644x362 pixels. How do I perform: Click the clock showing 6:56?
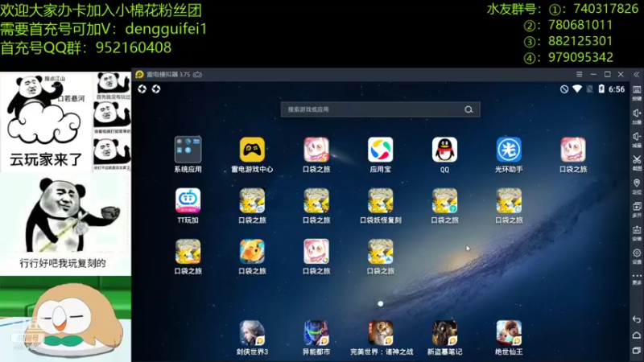click(617, 89)
